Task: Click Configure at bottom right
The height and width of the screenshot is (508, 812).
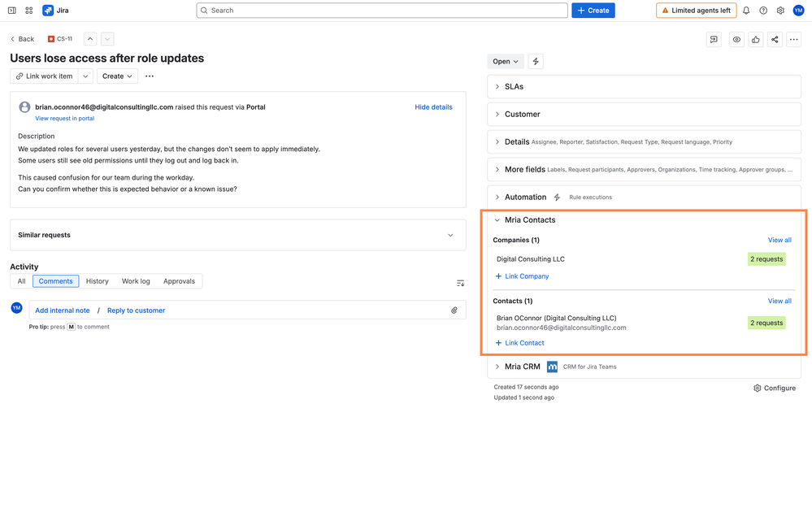Action: [x=775, y=389]
